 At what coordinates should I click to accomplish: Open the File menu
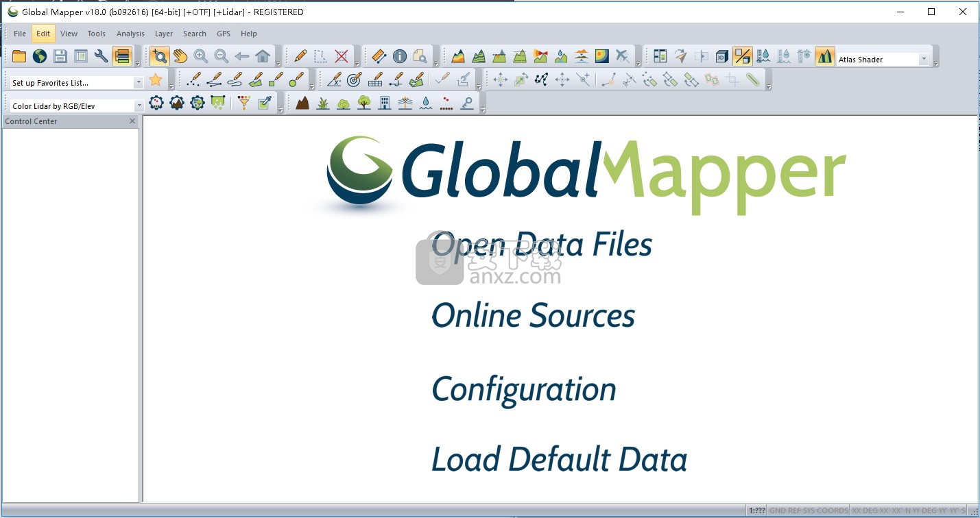[x=20, y=34]
